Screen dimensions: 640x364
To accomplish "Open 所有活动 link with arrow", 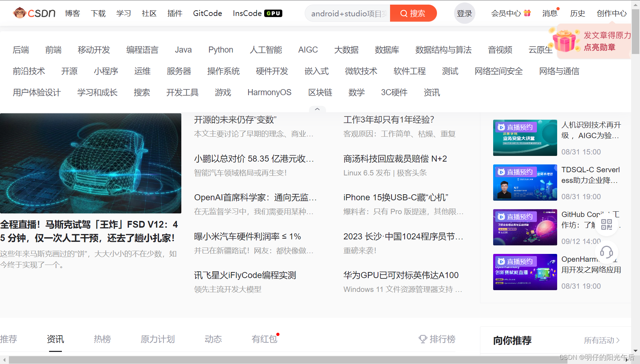I will (x=602, y=340).
